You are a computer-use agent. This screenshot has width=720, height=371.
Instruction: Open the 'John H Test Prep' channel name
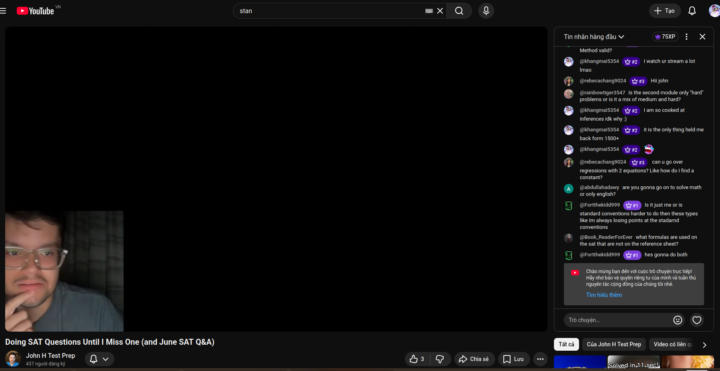tap(50, 356)
